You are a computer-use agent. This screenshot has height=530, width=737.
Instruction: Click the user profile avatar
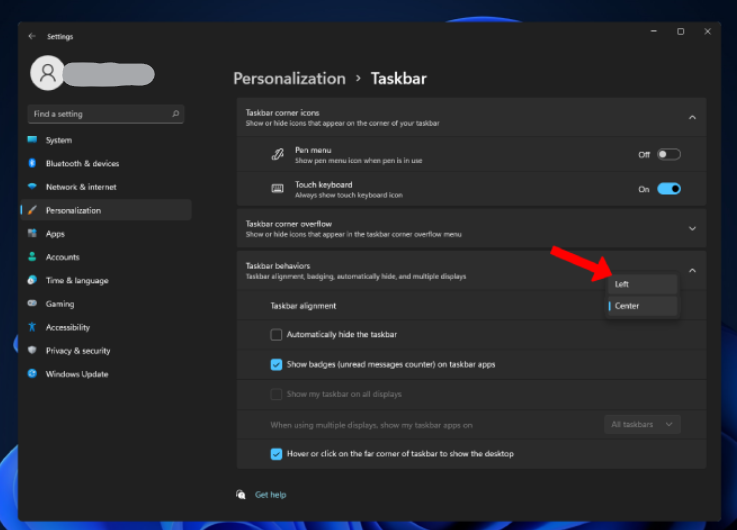pos(47,73)
